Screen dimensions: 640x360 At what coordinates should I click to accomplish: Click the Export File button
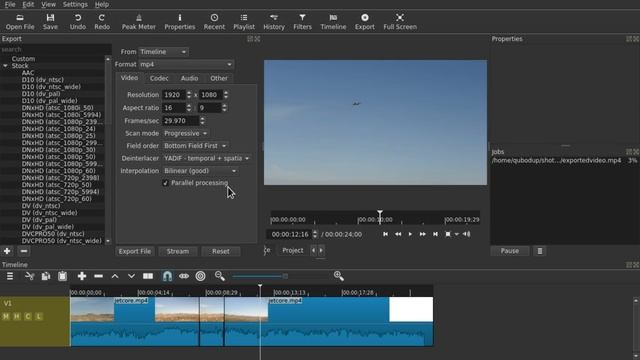pos(135,251)
